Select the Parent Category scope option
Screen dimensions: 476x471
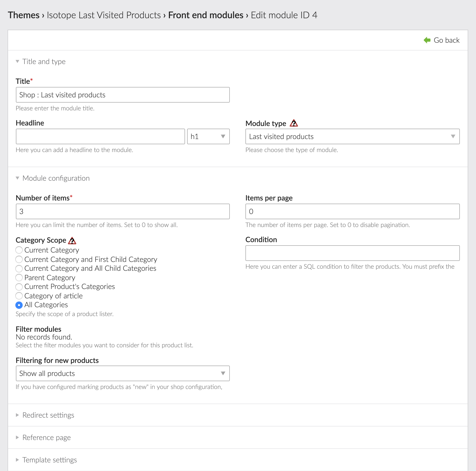tap(19, 278)
